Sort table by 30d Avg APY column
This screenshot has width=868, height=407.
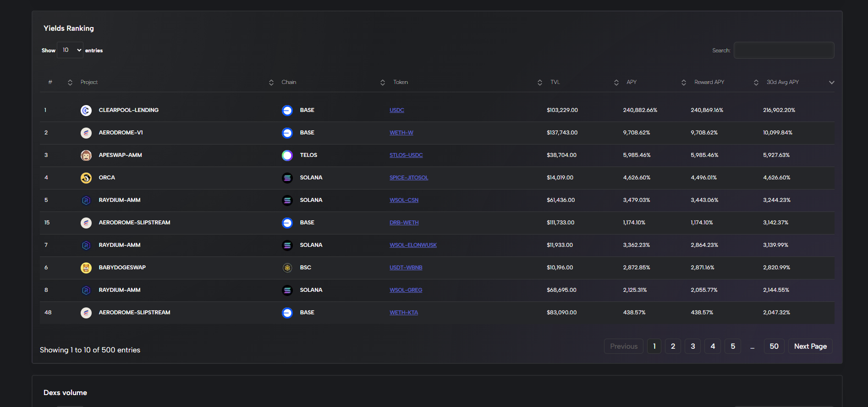pos(782,82)
